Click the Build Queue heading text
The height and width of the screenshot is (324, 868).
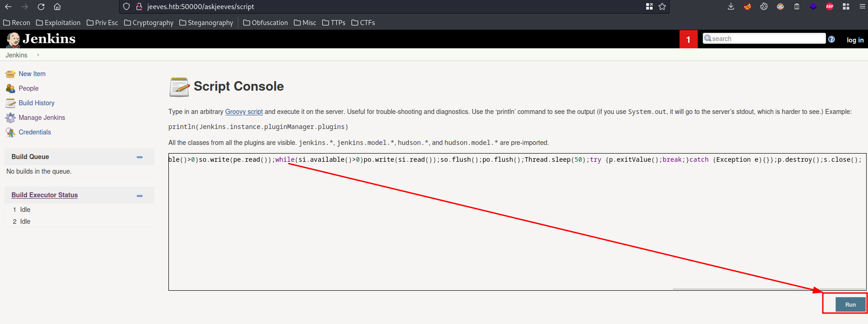tap(30, 157)
